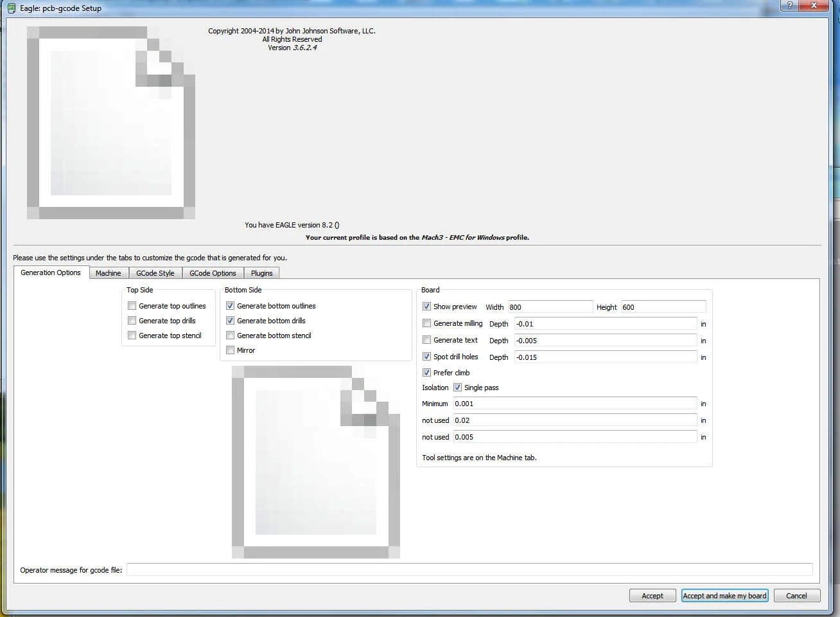
Task: Enable Generate bottom stencil
Action: [x=230, y=335]
